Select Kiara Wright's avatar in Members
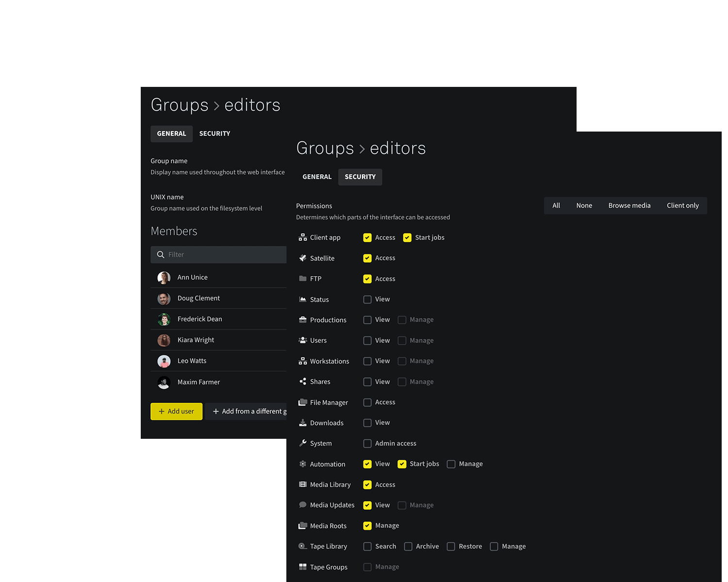 pos(164,340)
